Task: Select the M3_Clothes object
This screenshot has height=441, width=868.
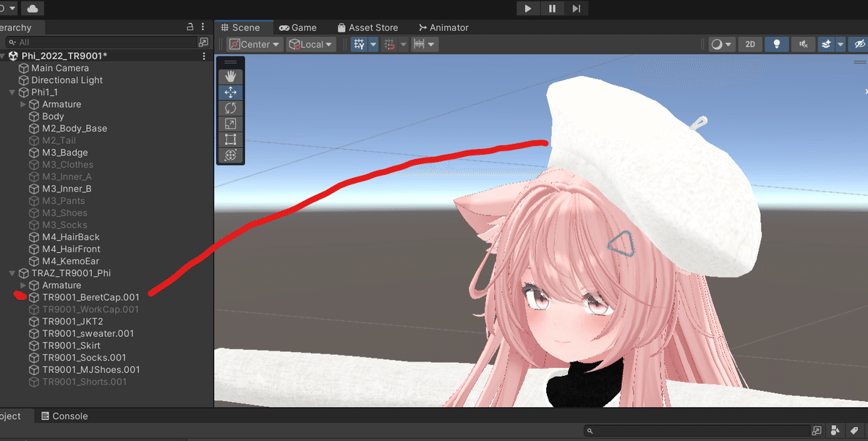Action: point(67,165)
